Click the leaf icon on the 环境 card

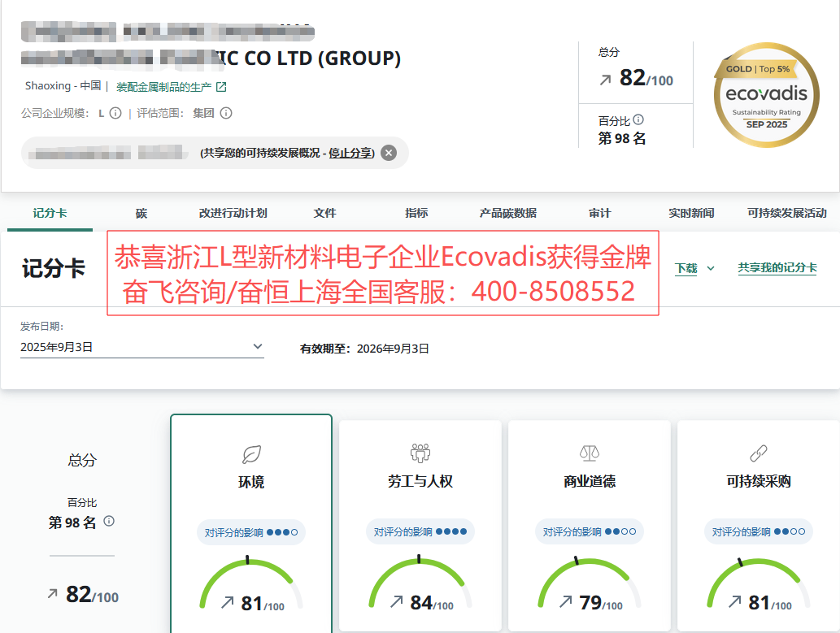tap(251, 455)
